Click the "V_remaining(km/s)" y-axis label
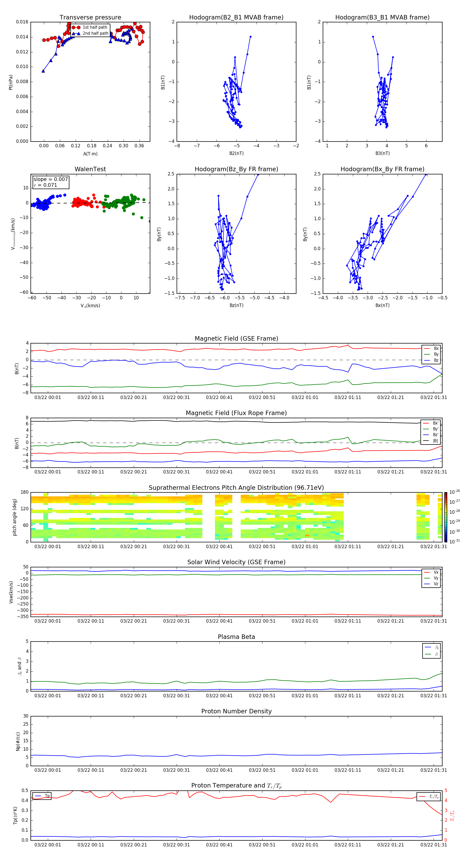This screenshot has width=473, height=868. (13, 234)
